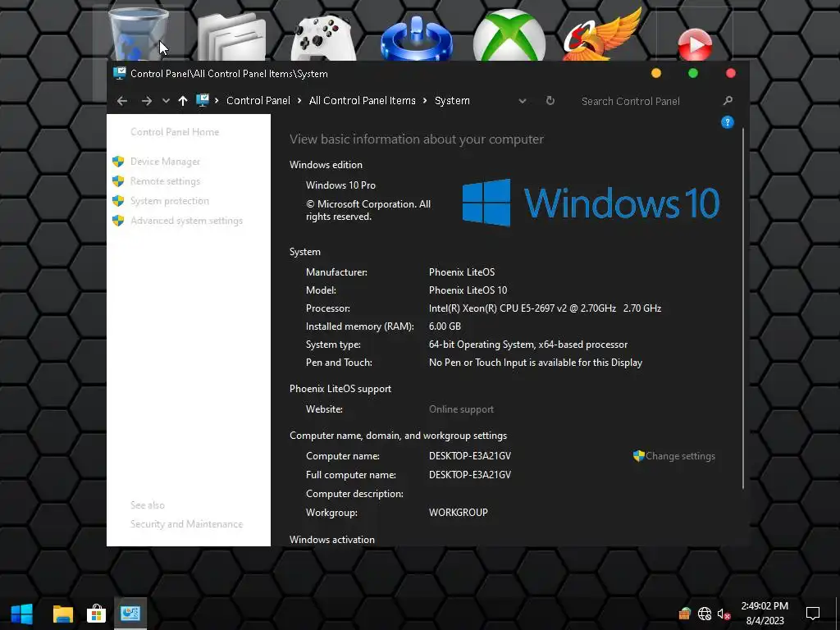
Task: Click the yellow minimize dot
Action: click(x=656, y=73)
